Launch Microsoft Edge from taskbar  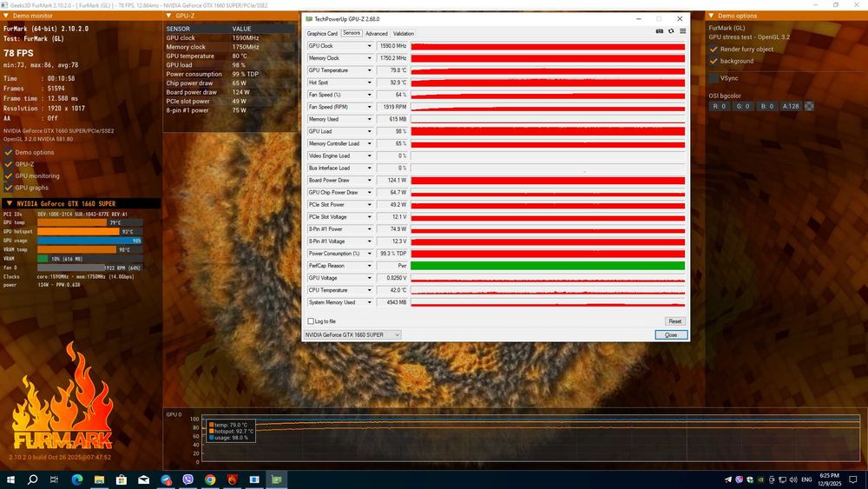click(77, 479)
